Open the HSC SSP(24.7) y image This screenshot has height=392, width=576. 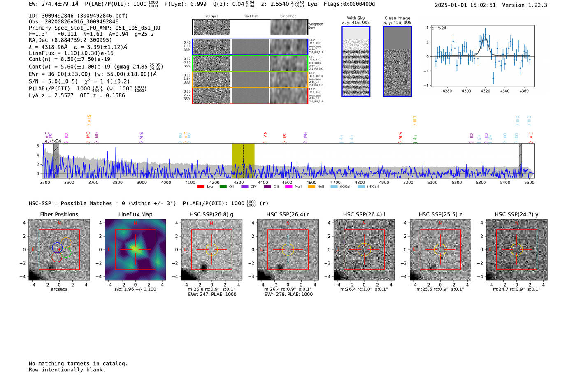pyautogui.click(x=517, y=250)
